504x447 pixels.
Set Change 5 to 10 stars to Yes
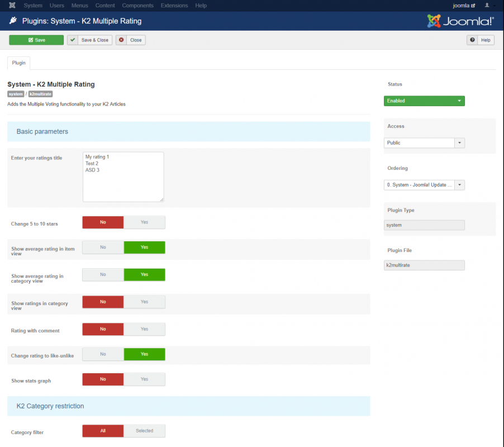click(x=144, y=222)
